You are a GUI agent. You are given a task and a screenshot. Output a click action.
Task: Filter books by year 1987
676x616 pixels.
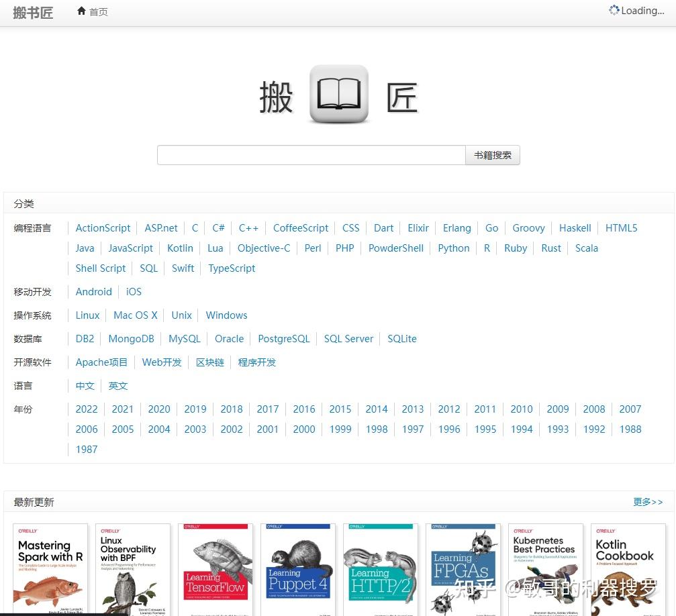(x=87, y=449)
